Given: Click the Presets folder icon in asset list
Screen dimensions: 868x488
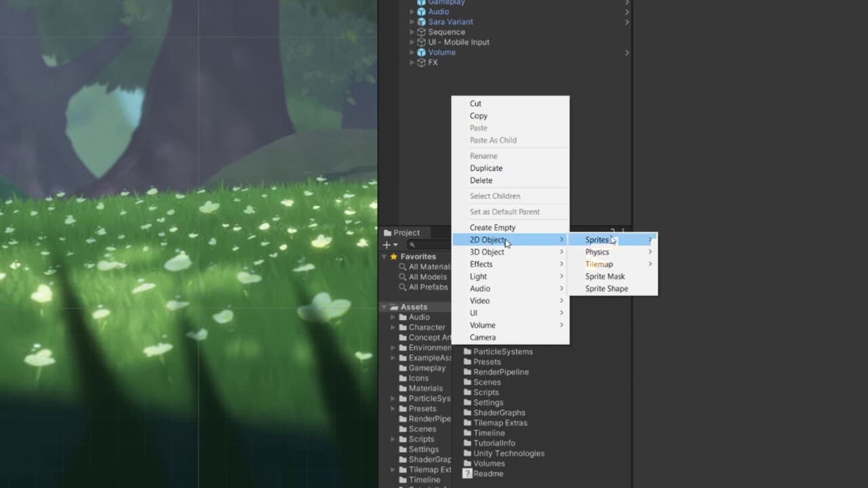Looking at the screenshot, I should [467, 362].
